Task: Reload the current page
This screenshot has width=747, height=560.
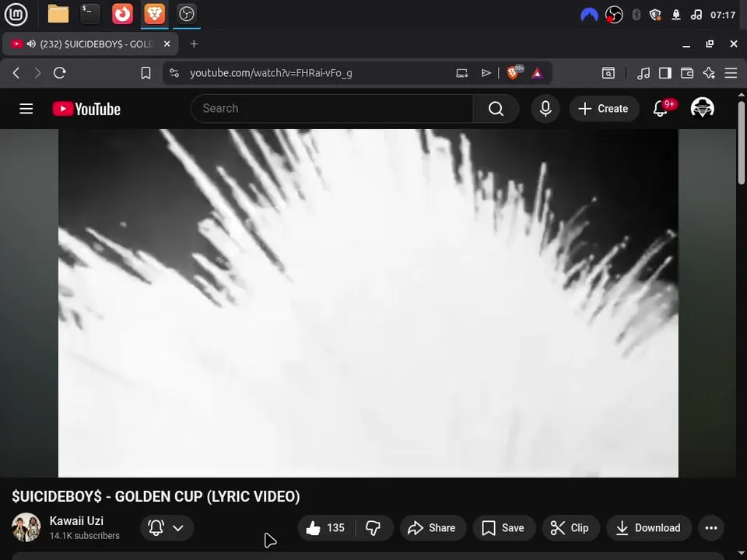Action: click(x=60, y=73)
